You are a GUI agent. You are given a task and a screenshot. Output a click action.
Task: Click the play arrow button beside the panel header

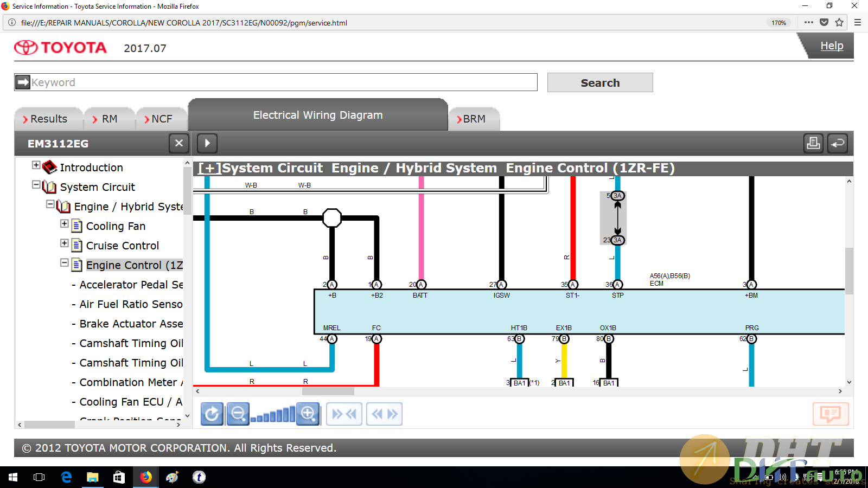click(207, 143)
